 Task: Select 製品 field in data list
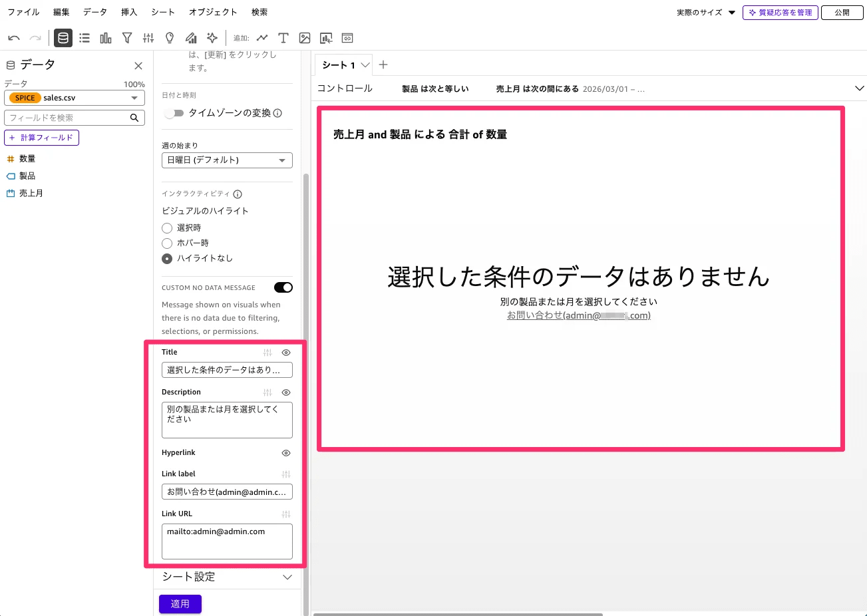pos(27,176)
